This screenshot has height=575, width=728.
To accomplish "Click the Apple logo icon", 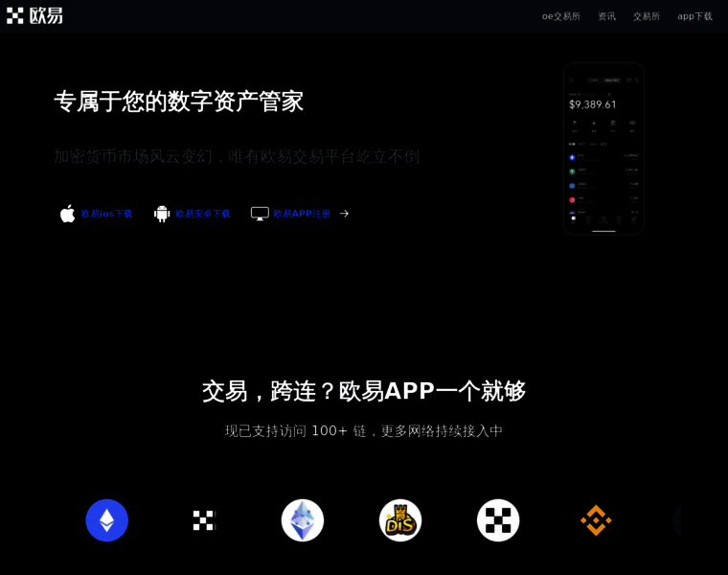I will (68, 214).
